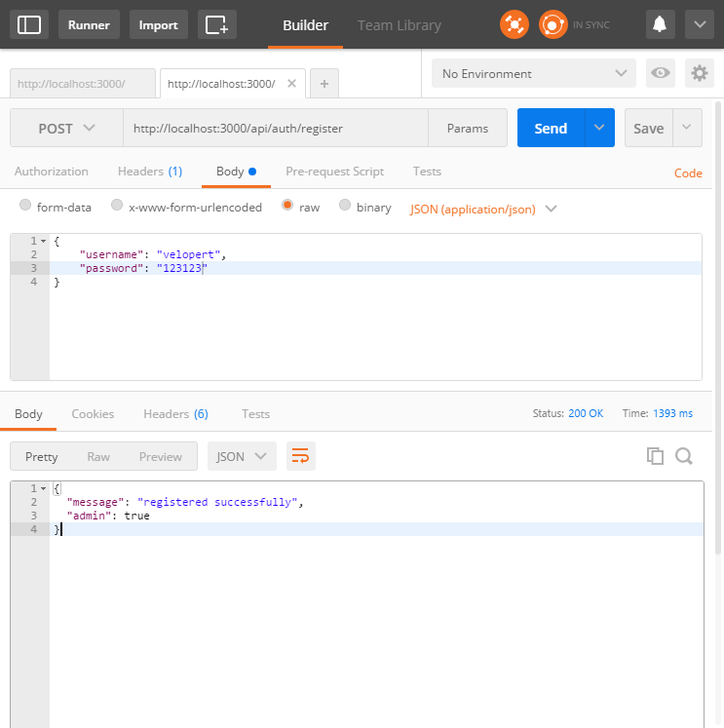Search within the response body
Viewport: 724px width, 728px height.
coord(684,456)
